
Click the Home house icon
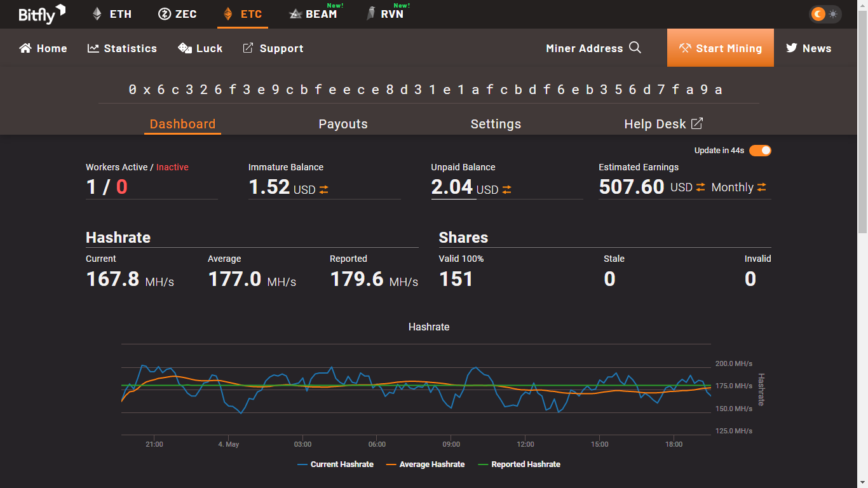coord(25,48)
